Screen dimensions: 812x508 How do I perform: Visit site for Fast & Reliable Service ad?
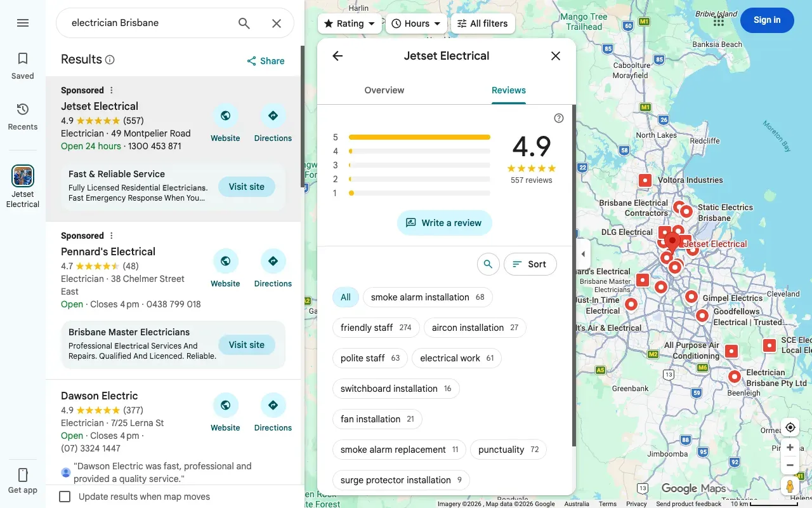pos(247,187)
